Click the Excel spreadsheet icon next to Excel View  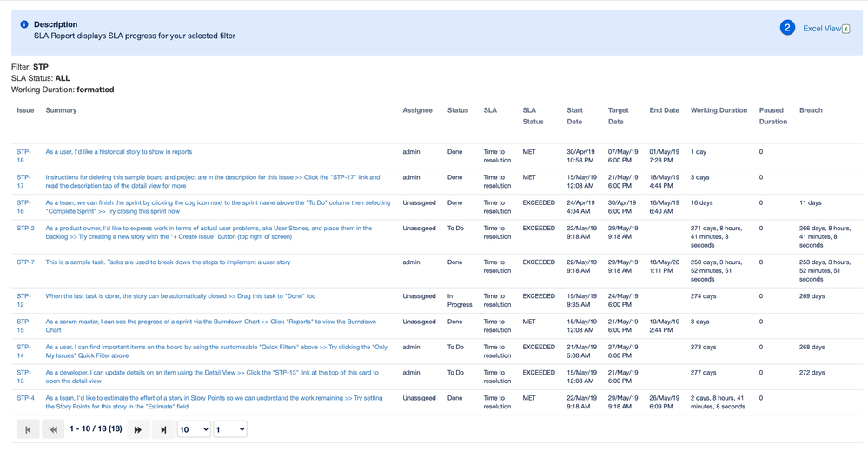tap(846, 29)
